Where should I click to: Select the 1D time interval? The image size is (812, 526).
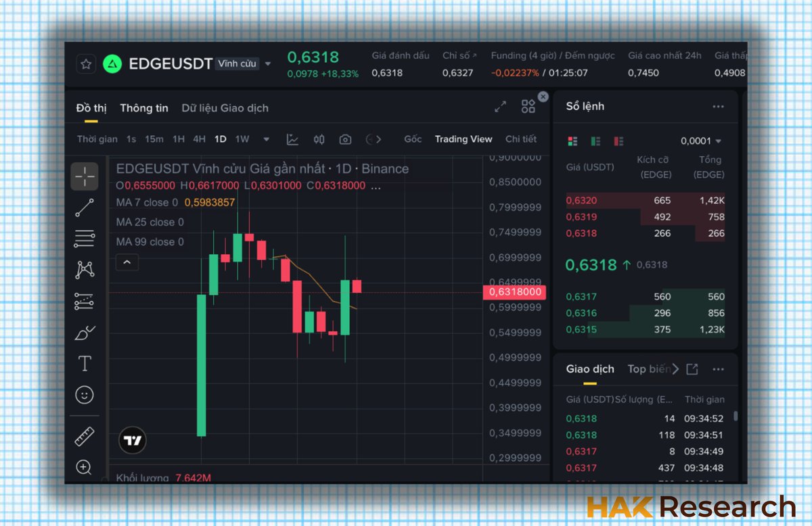tap(220, 139)
